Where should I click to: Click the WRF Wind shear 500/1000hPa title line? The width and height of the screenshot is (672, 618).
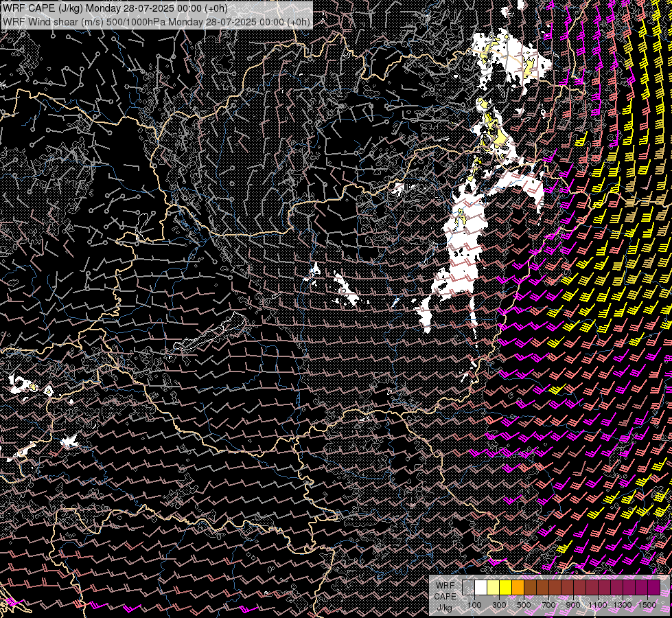[x=157, y=21]
